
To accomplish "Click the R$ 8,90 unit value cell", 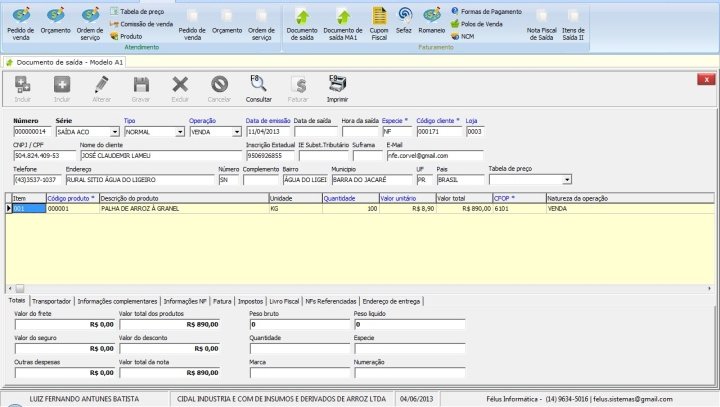I will click(407, 209).
